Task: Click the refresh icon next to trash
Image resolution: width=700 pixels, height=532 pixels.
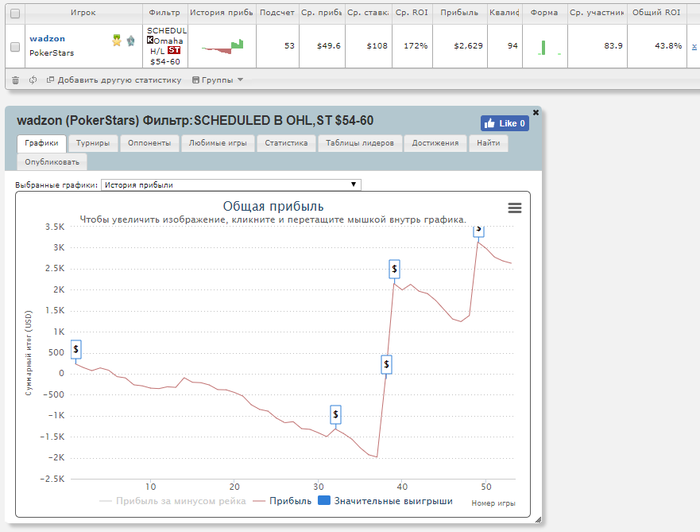Action: point(33,80)
